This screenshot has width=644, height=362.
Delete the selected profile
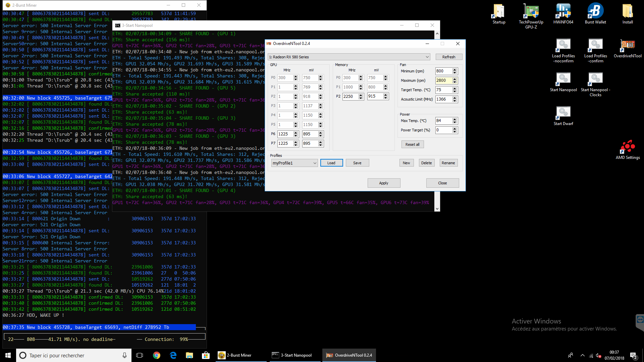tap(426, 163)
